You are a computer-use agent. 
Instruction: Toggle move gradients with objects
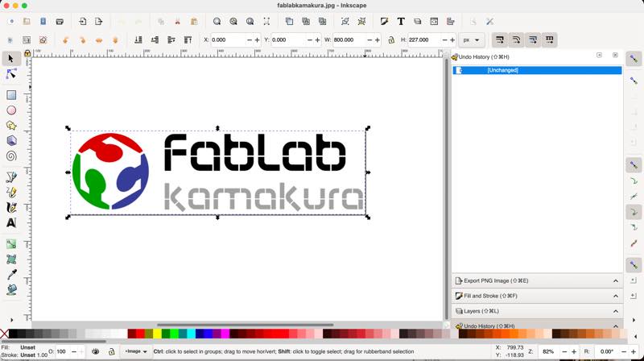tap(533, 39)
